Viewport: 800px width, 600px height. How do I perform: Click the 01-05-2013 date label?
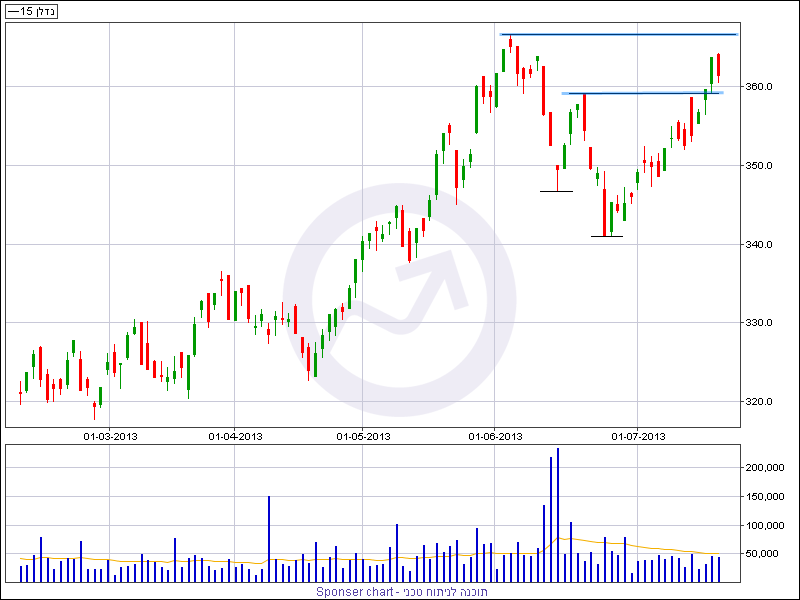[x=363, y=436]
